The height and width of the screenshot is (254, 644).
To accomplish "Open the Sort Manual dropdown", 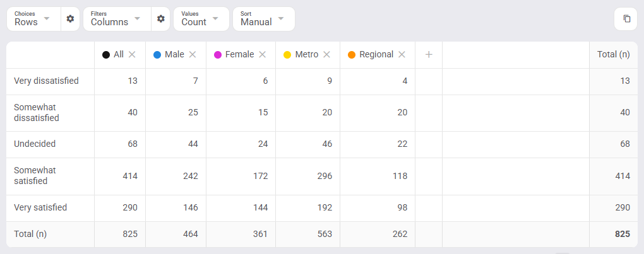I will point(264,19).
